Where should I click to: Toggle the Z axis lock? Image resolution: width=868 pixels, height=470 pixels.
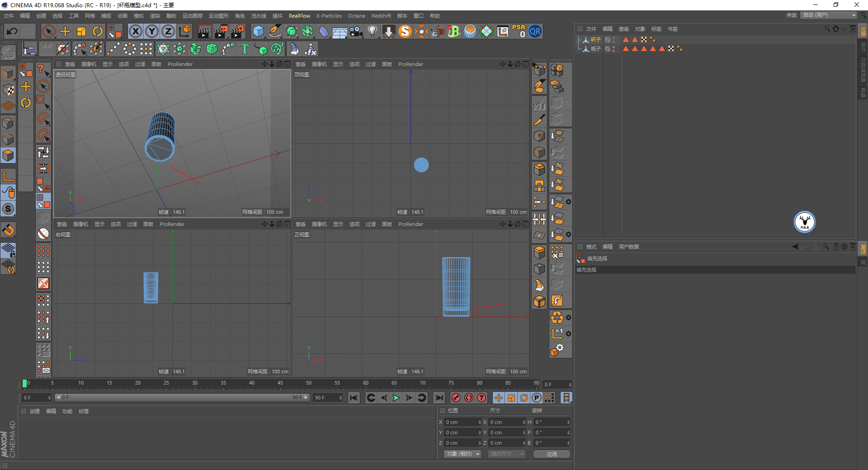168,32
